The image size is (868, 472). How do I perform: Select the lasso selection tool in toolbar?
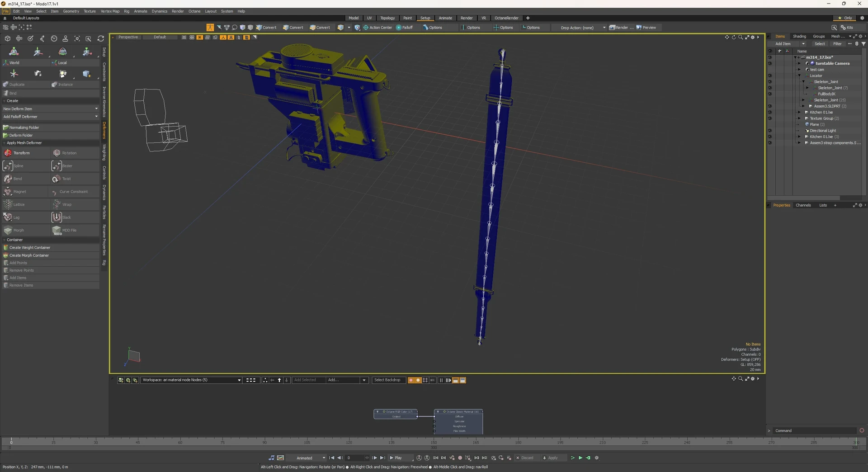234,28
